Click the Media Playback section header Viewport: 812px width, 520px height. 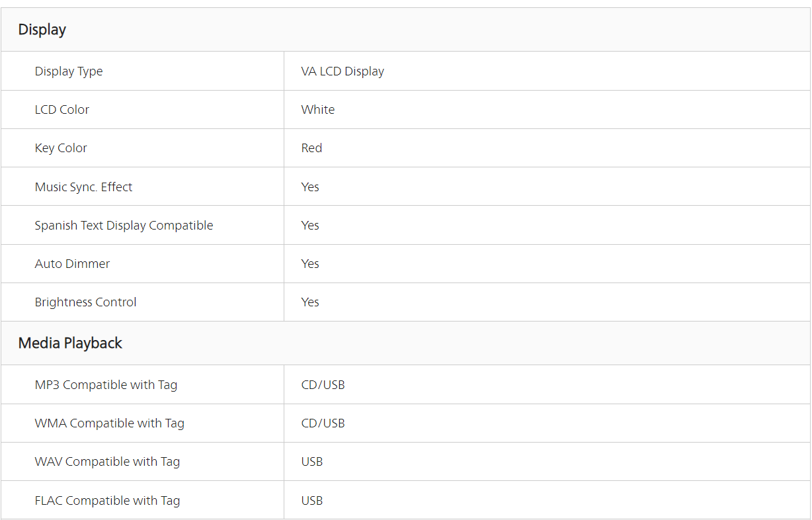point(70,343)
